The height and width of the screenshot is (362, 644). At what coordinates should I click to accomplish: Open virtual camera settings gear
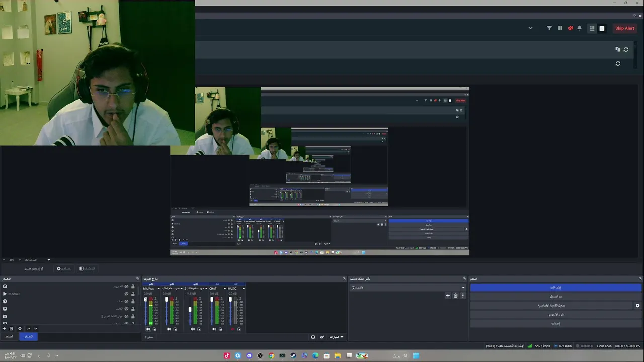[x=637, y=305]
